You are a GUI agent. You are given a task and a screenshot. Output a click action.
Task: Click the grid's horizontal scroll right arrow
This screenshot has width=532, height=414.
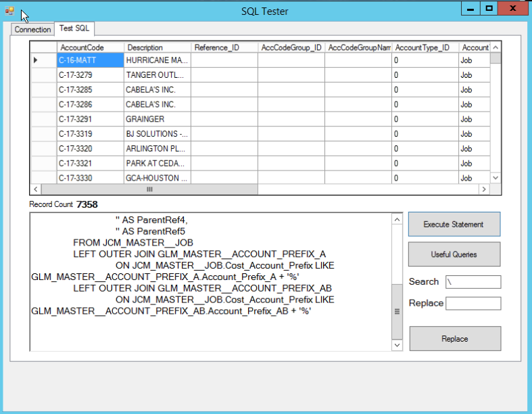click(484, 189)
